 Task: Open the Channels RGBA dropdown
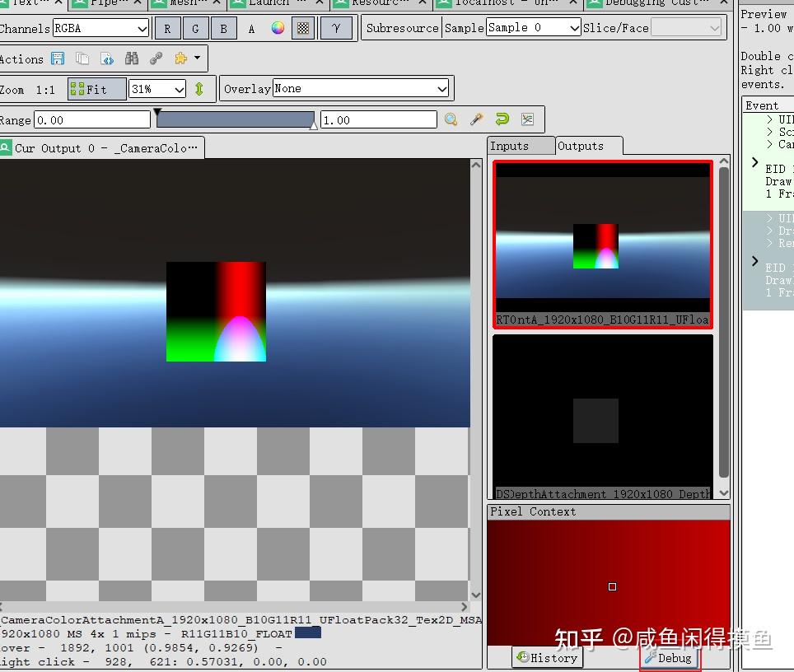coord(100,27)
